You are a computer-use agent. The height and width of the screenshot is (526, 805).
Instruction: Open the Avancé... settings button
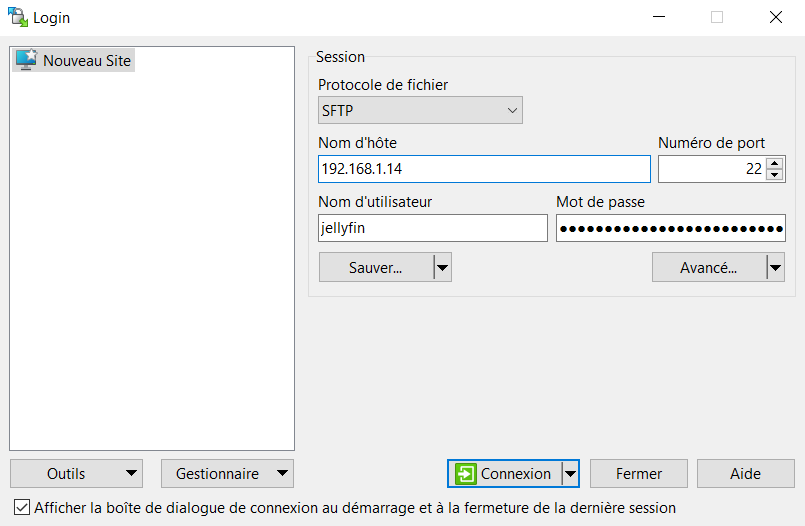coord(709,268)
